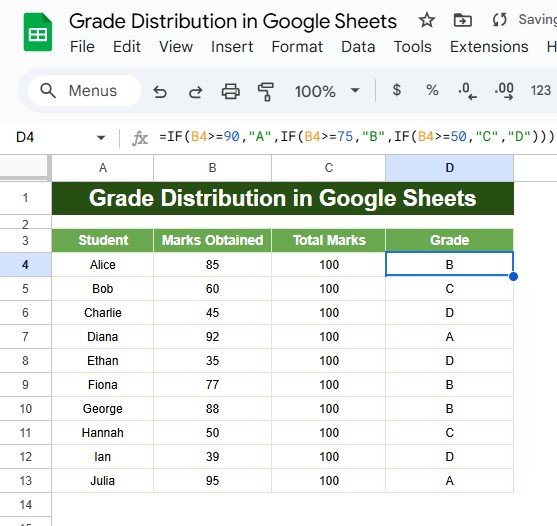
Task: Select the cell containing Diana
Action: [x=103, y=337]
